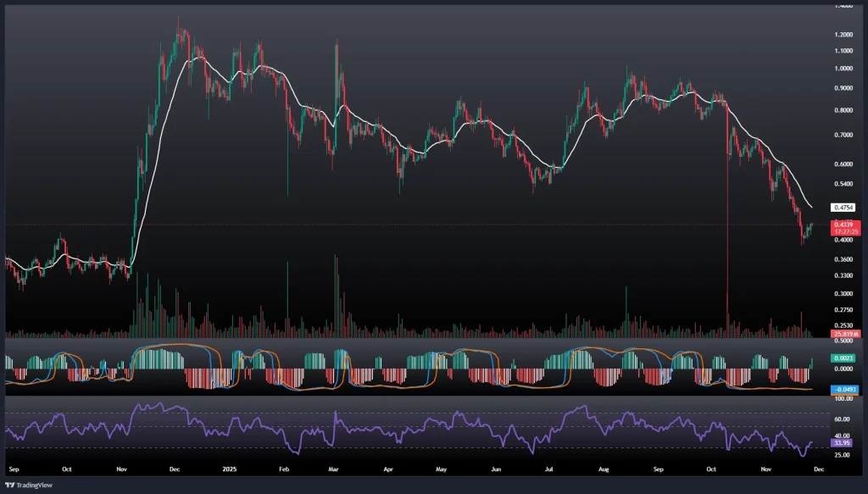Click the Apr label on time axis
This screenshot has width=868, height=494.
point(388,468)
